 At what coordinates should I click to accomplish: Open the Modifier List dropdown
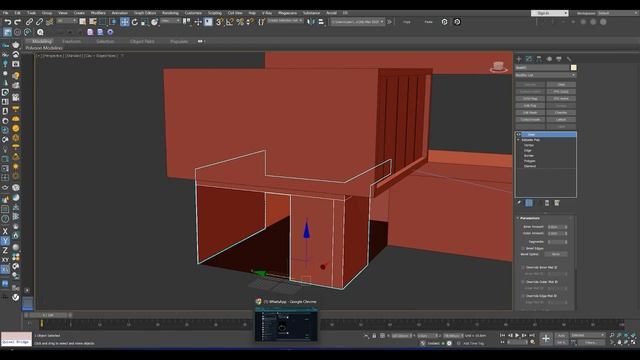545,75
